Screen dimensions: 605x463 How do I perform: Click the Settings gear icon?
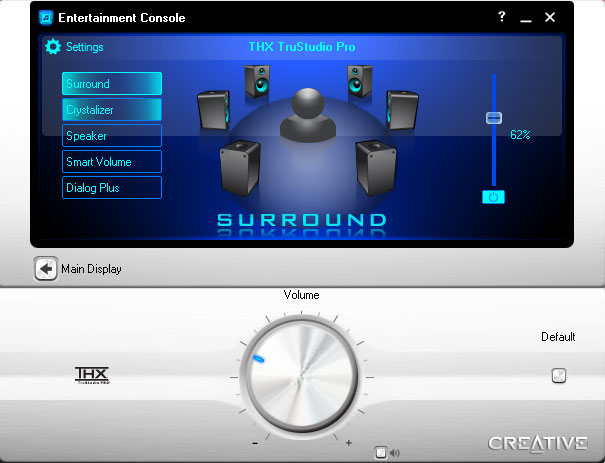pyautogui.click(x=53, y=47)
